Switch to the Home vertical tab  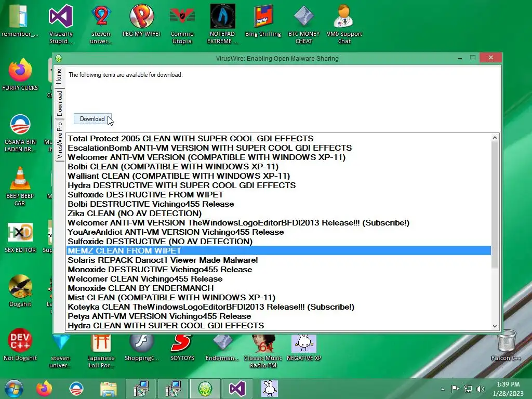[59, 76]
